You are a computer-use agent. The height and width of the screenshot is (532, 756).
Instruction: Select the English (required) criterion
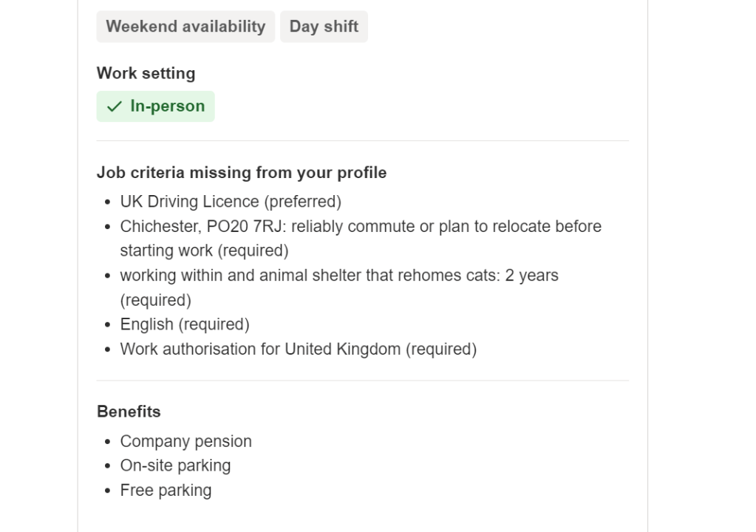[x=185, y=324]
